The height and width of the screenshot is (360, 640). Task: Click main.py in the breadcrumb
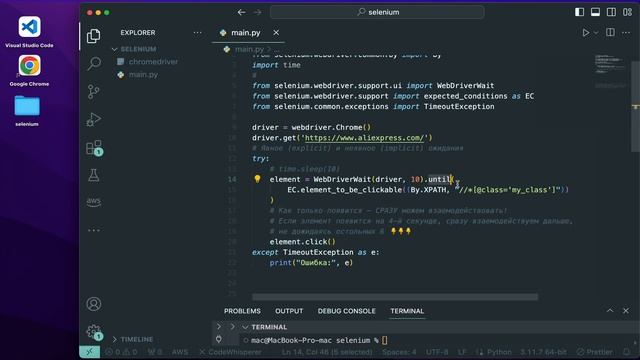coord(249,49)
